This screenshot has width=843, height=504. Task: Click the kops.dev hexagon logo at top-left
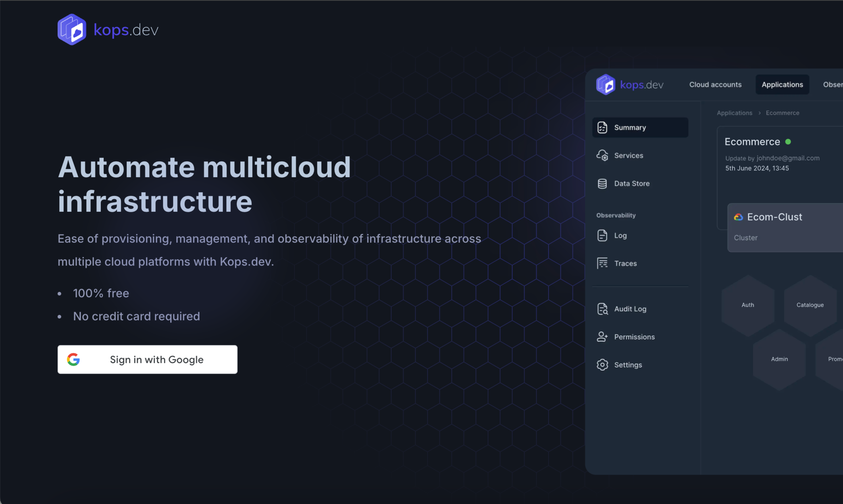[72, 30]
